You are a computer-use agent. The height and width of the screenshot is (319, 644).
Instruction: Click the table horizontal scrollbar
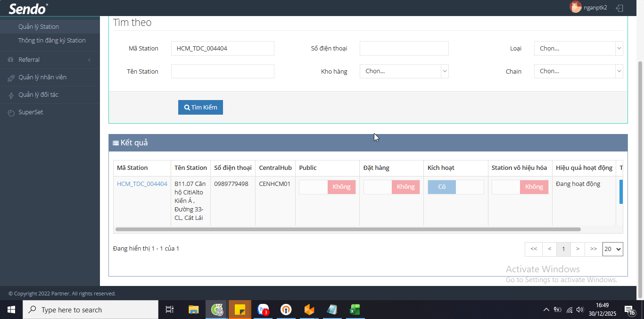tap(348, 229)
